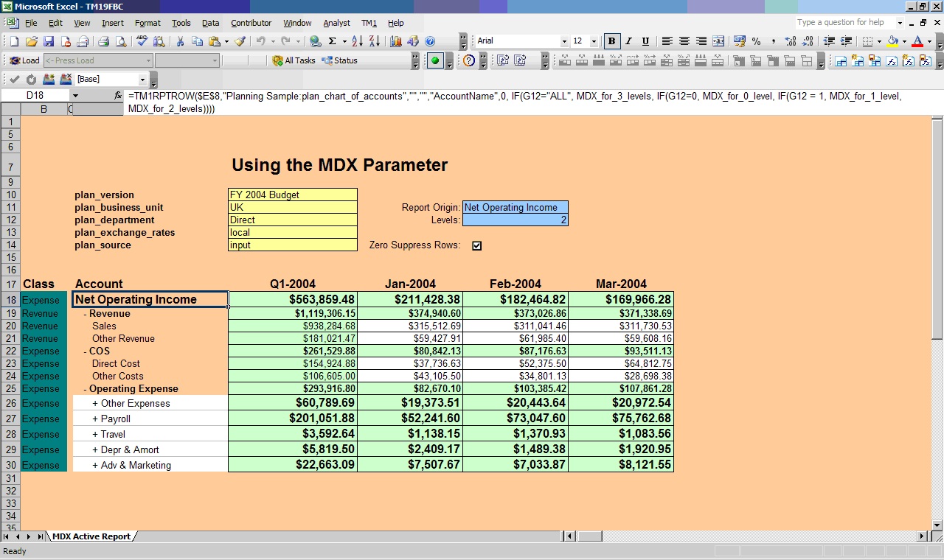Print the sheet using the printer icon
Screen dimensions: 944x560
tap(104, 41)
